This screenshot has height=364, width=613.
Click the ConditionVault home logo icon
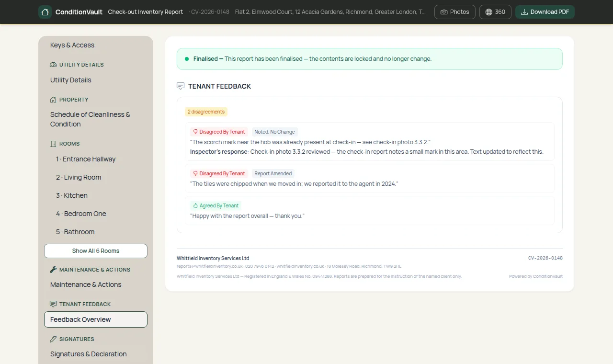(x=45, y=12)
